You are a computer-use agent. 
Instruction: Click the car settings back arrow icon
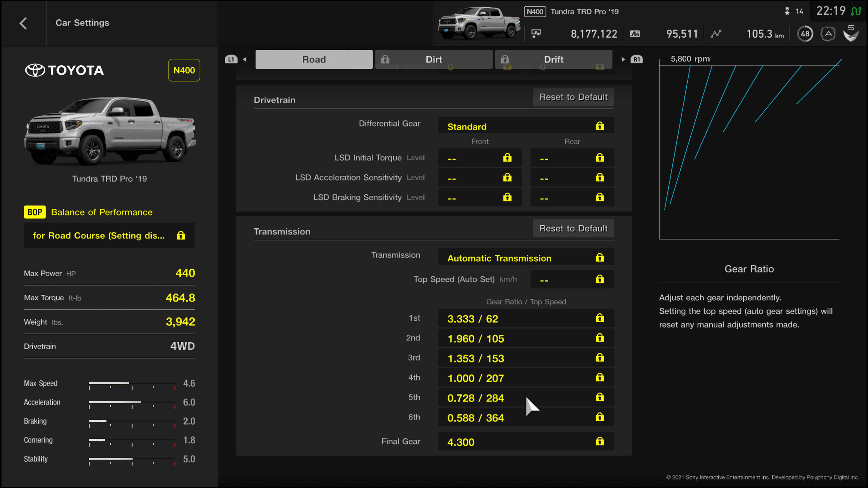tap(23, 22)
